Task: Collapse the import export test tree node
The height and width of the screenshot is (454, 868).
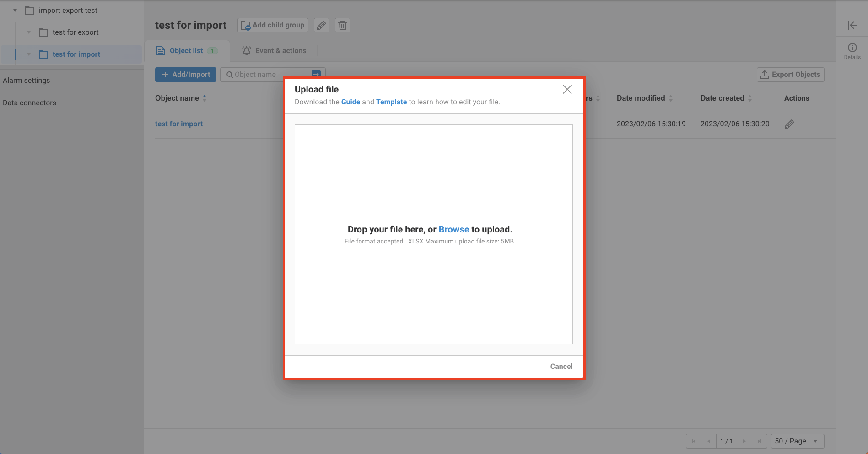Action: point(15,11)
